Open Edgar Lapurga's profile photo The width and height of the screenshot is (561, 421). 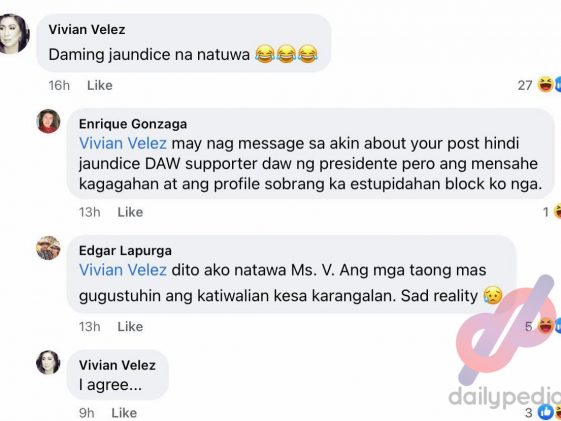pos(48,248)
